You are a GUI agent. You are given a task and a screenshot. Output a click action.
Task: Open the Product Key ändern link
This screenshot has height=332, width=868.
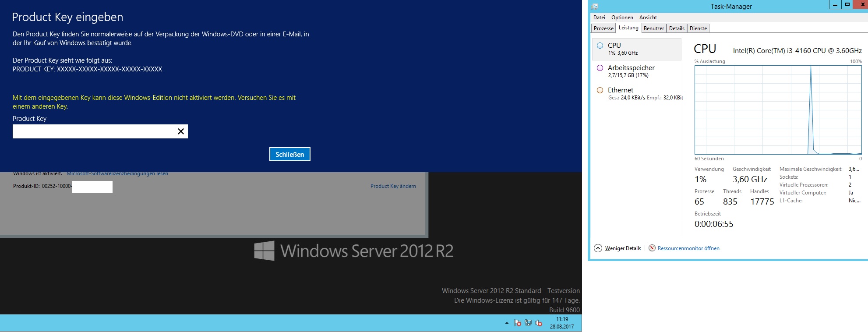point(393,186)
